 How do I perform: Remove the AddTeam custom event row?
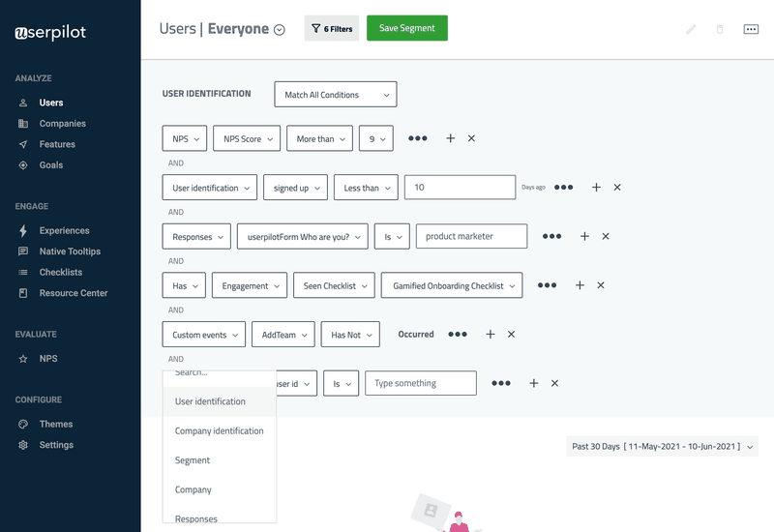[511, 334]
